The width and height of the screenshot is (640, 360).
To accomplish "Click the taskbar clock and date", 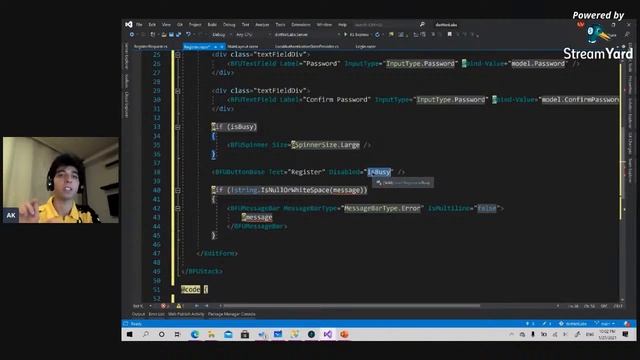I will point(607,335).
